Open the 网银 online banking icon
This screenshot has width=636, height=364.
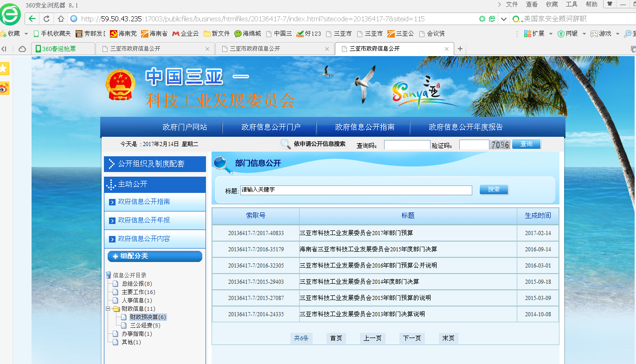pyautogui.click(x=561, y=33)
